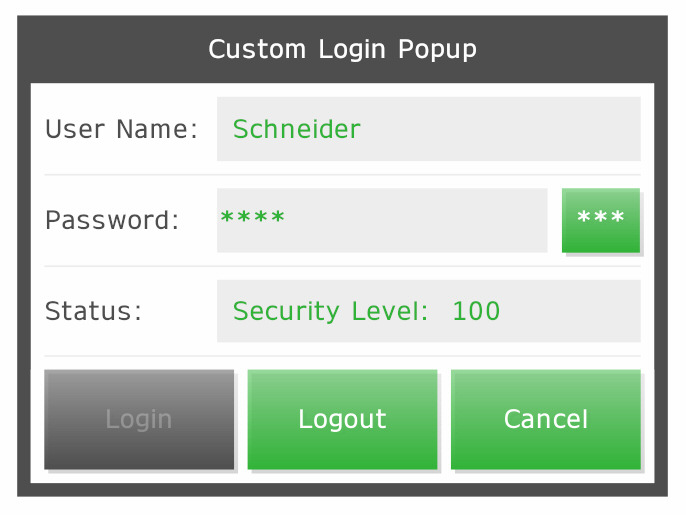The height and width of the screenshot is (515, 686).
Task: Click blank space after the password asterisks
Action: point(420,220)
